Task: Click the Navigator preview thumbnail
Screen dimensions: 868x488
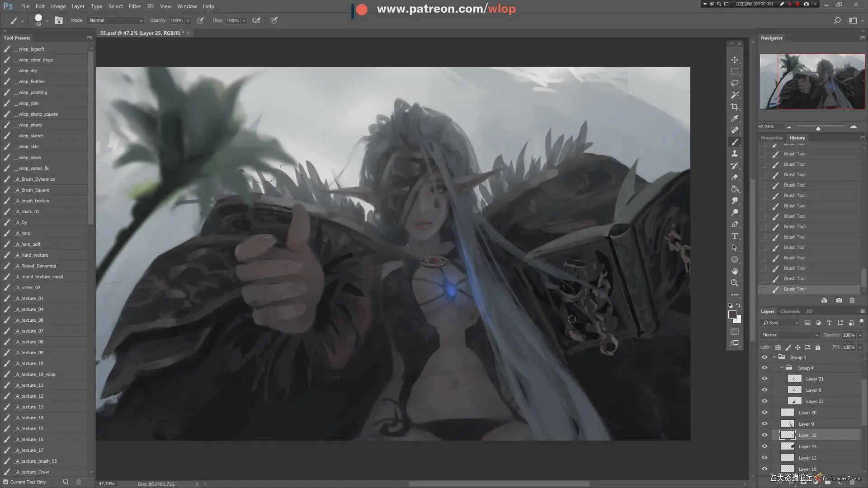Action: pos(812,81)
